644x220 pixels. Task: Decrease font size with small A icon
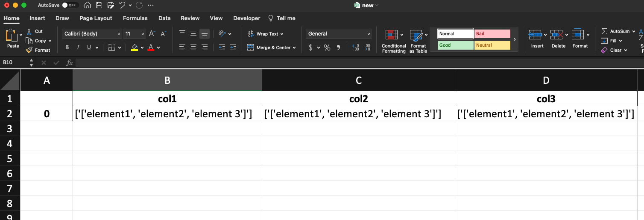164,33
